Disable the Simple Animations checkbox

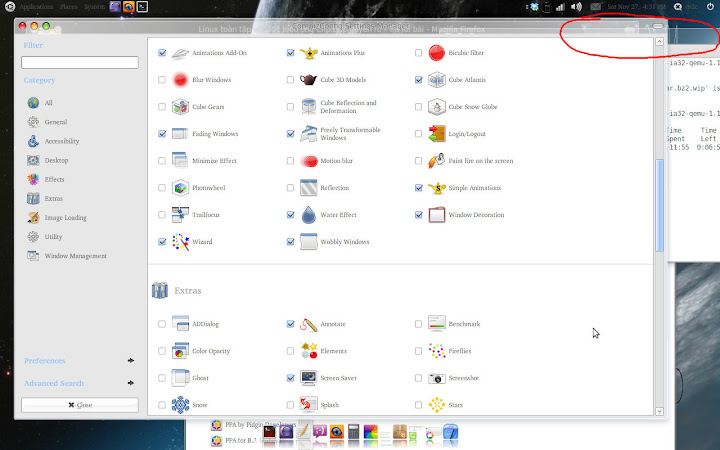pos(419,188)
